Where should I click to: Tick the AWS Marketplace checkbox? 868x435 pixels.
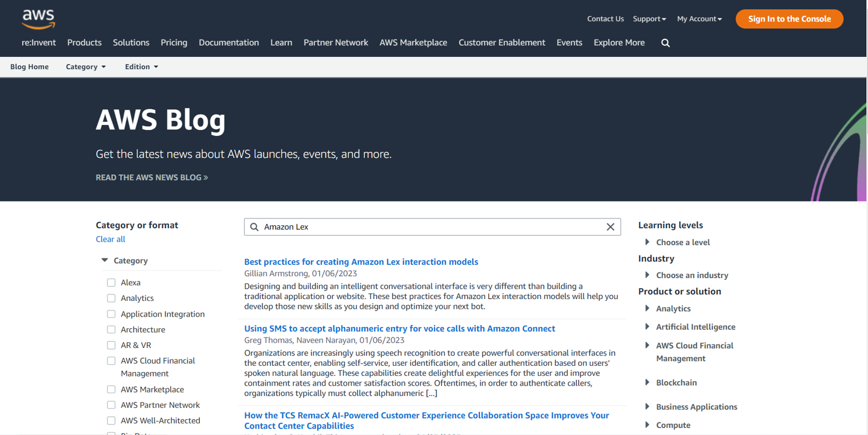coord(111,390)
